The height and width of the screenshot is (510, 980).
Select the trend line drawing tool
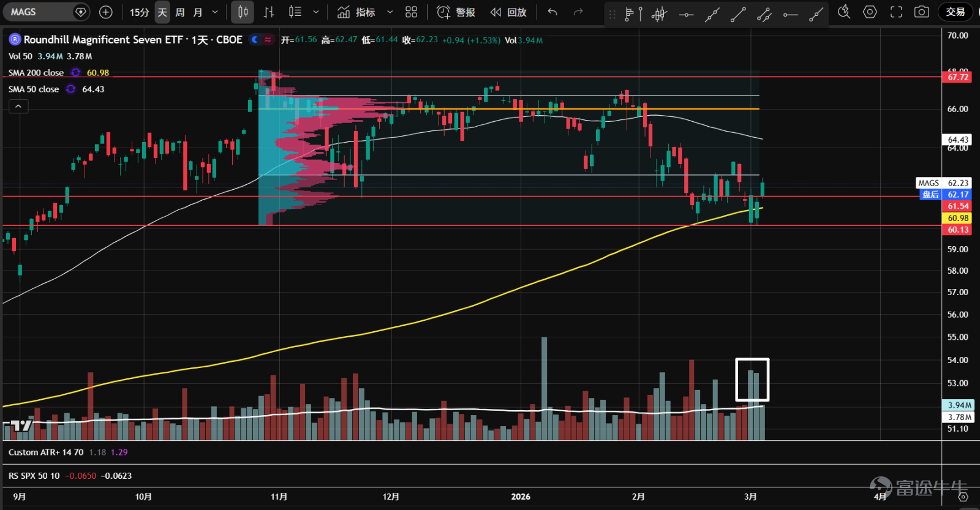click(x=738, y=14)
